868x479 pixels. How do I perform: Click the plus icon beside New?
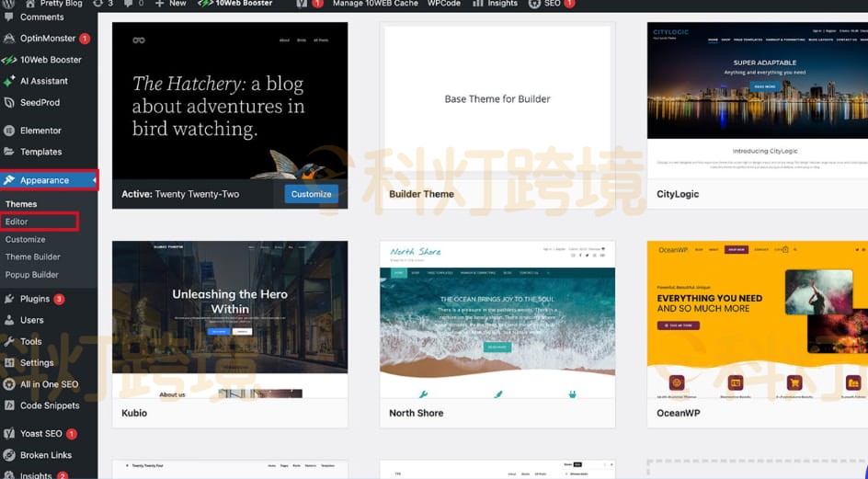tap(159, 4)
